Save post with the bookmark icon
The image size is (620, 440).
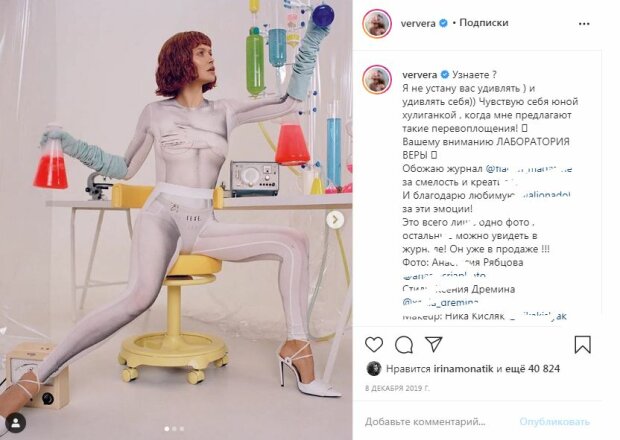pos(582,344)
